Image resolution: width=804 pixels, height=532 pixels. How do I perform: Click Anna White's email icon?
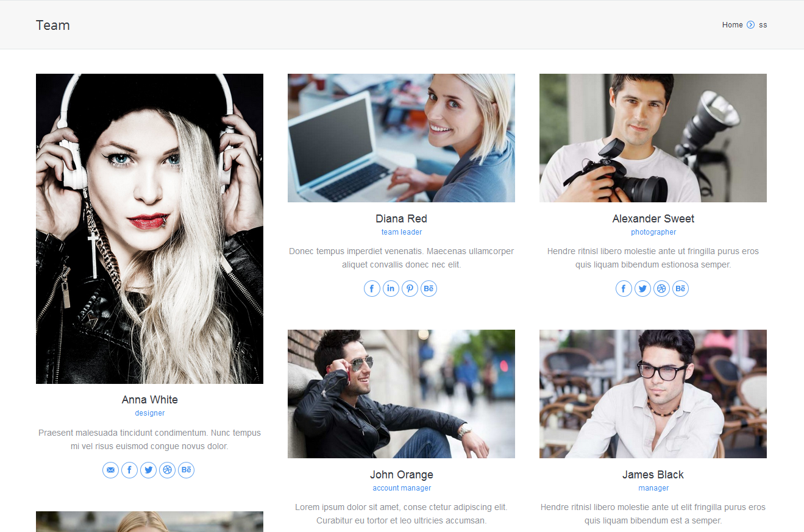pos(110,470)
